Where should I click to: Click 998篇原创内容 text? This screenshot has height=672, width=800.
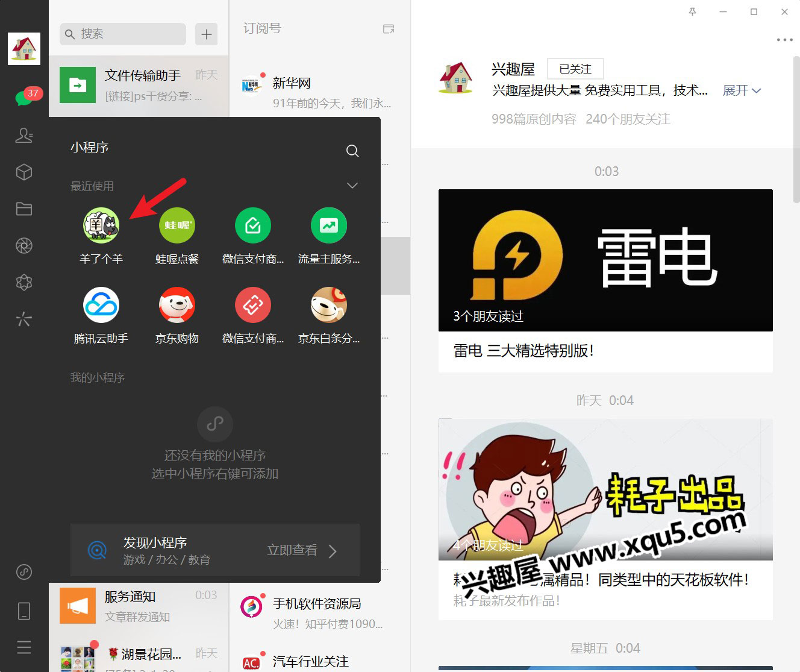point(534,119)
